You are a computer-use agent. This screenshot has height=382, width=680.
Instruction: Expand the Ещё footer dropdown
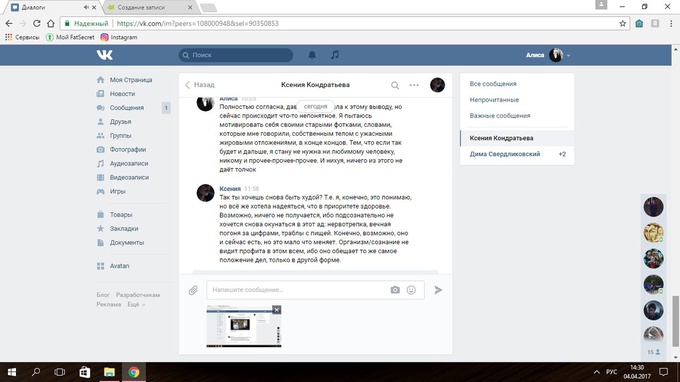click(x=136, y=304)
